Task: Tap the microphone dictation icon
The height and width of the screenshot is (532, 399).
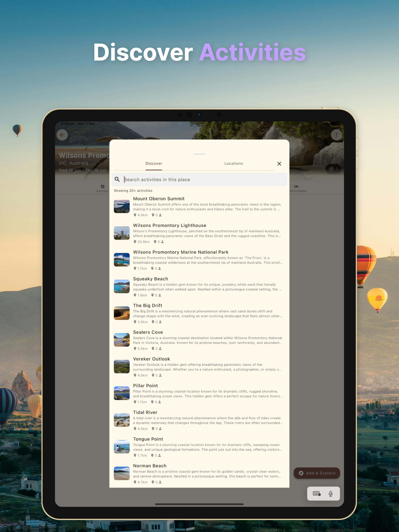Action: (331, 494)
